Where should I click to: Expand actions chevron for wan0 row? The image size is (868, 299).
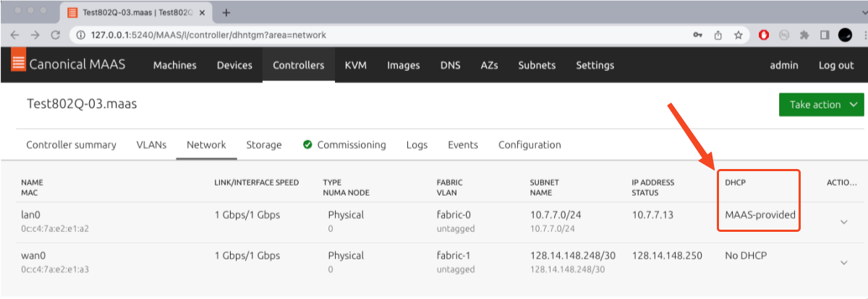(x=843, y=263)
